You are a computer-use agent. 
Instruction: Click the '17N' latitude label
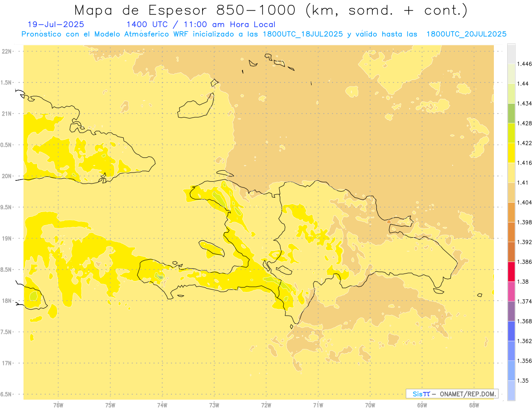(x=7, y=363)
